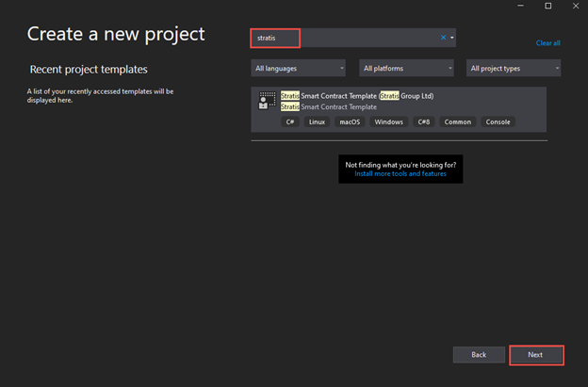Open the search history dropdown arrow
This screenshot has height=387, width=588.
pyautogui.click(x=452, y=38)
